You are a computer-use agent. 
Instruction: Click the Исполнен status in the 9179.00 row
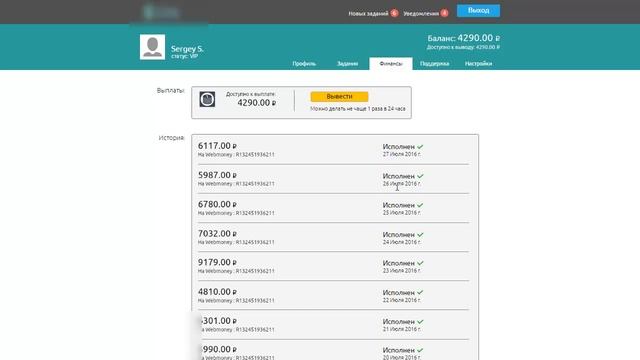[398, 263]
